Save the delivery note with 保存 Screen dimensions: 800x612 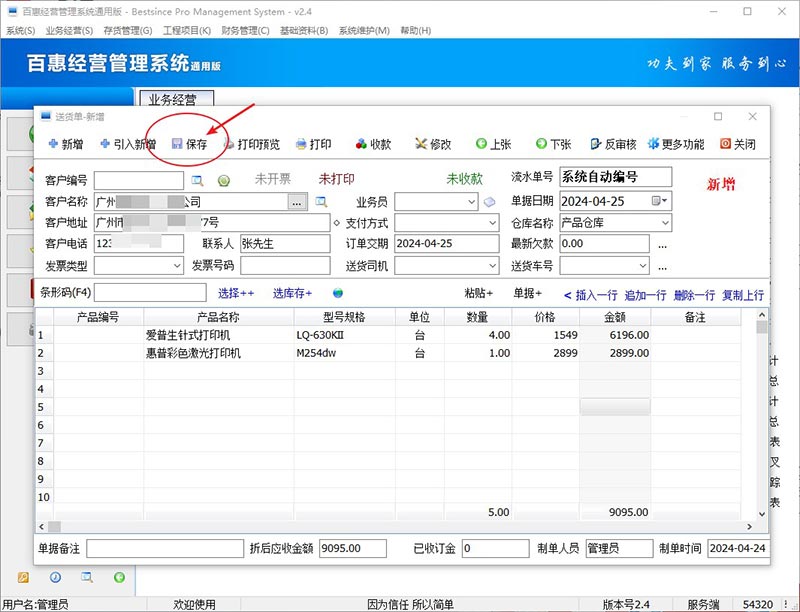pyautogui.click(x=189, y=144)
